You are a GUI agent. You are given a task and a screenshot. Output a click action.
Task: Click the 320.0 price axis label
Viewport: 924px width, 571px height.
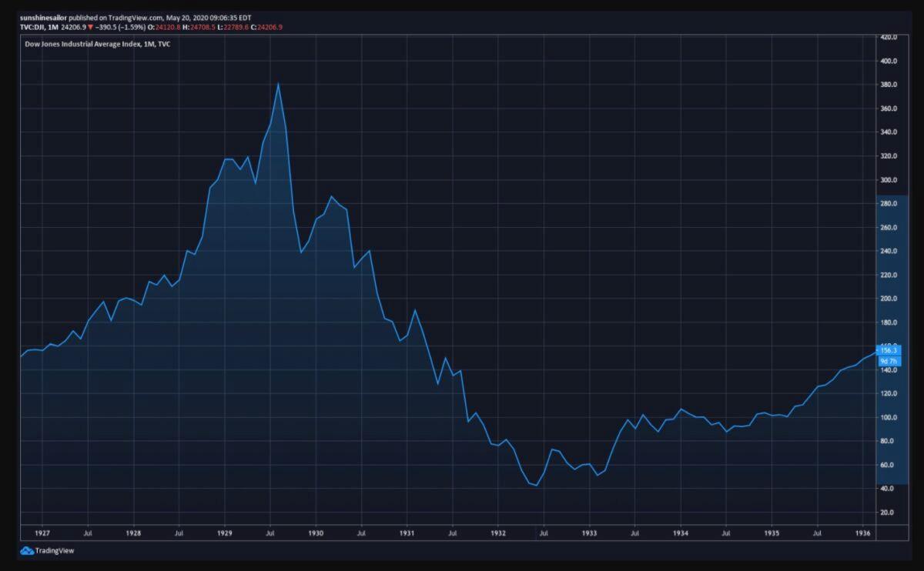889,156
